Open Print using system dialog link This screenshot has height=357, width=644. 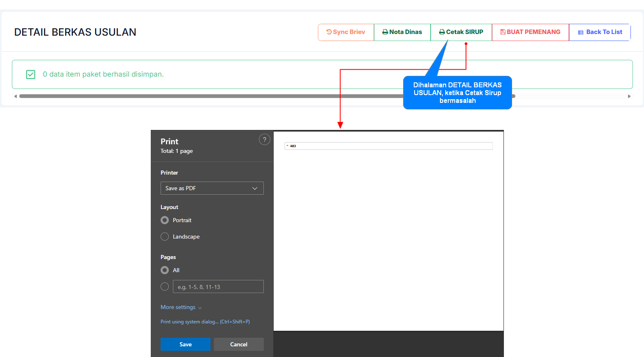[x=205, y=322]
